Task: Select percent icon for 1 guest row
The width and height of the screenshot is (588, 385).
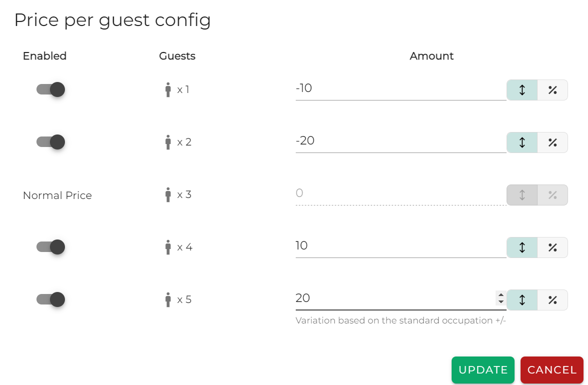Action: point(553,90)
